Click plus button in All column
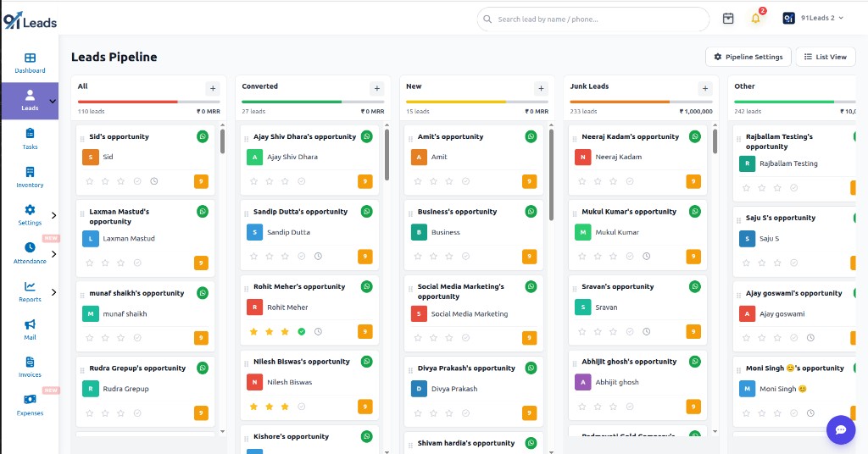Image resolution: width=868 pixels, height=454 pixels. [213, 88]
